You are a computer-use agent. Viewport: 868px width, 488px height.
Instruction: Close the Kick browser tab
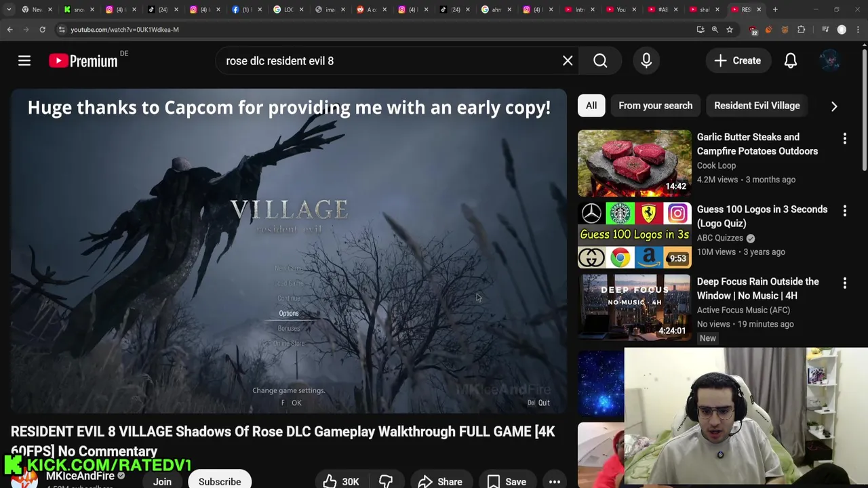coord(92,9)
